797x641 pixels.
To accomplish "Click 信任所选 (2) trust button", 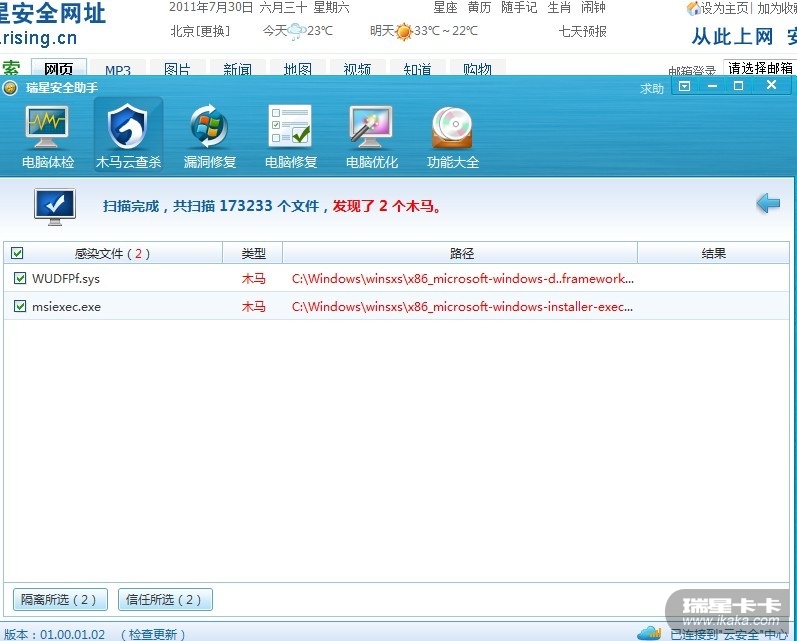I will click(x=165, y=599).
